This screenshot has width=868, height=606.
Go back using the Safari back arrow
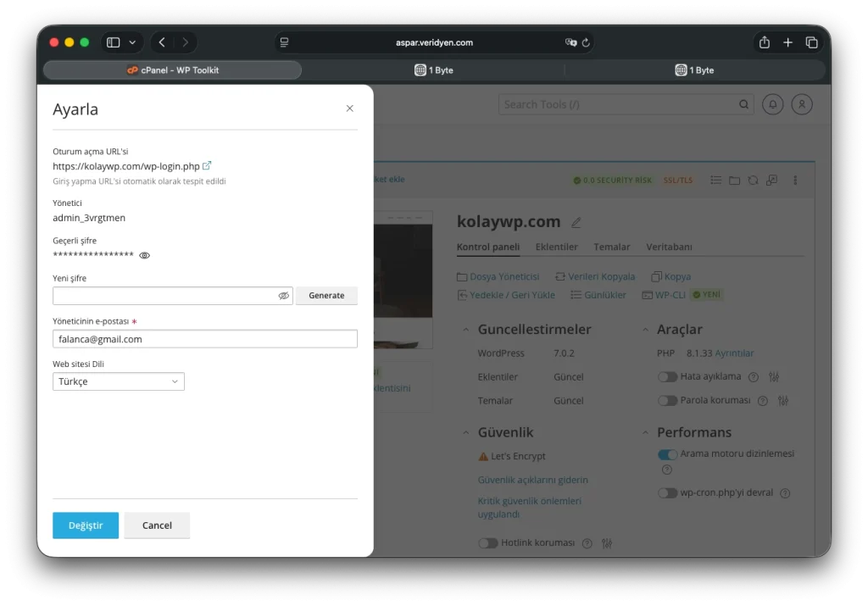(x=162, y=42)
